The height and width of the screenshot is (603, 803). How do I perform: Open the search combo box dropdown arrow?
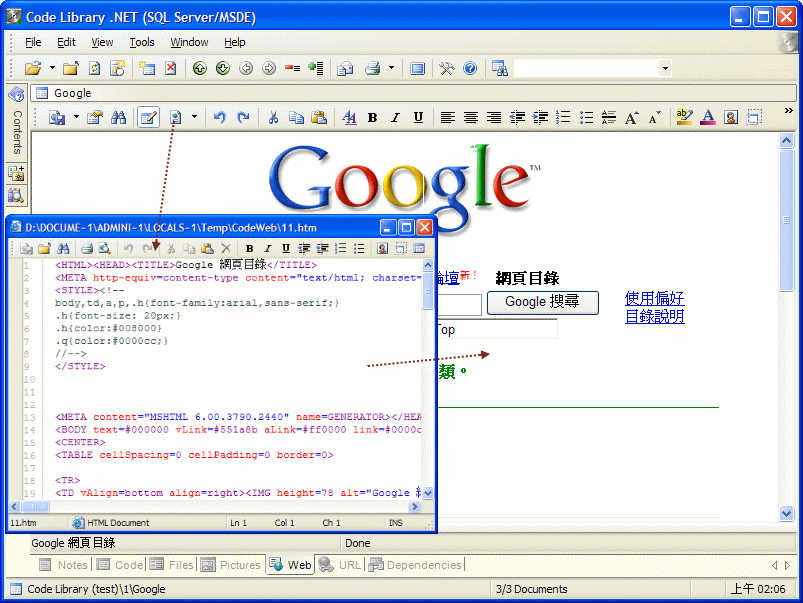click(x=665, y=68)
